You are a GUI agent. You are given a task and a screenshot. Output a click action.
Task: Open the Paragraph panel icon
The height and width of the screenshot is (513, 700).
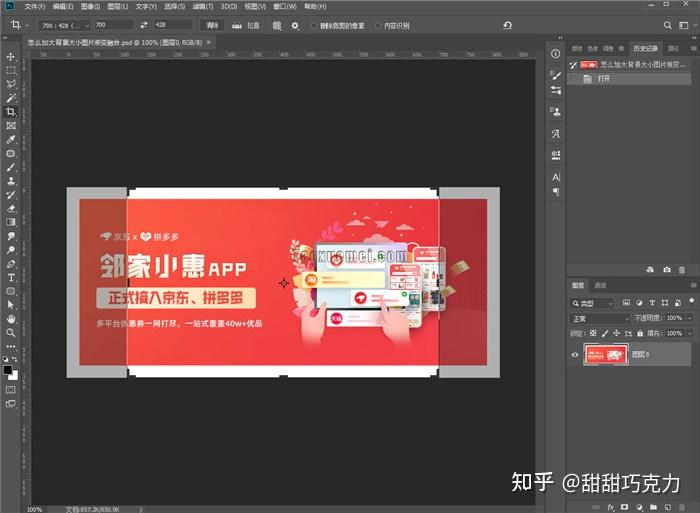tap(555, 192)
